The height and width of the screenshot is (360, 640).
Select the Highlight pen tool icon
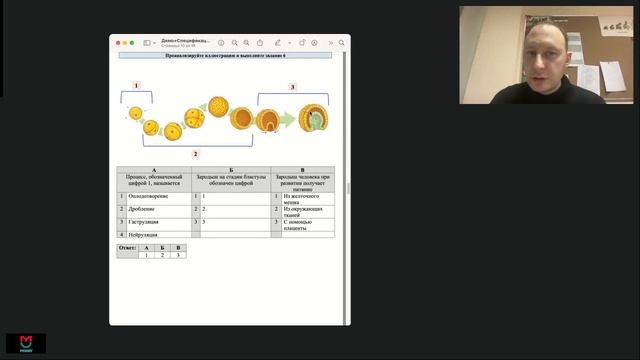click(x=278, y=43)
